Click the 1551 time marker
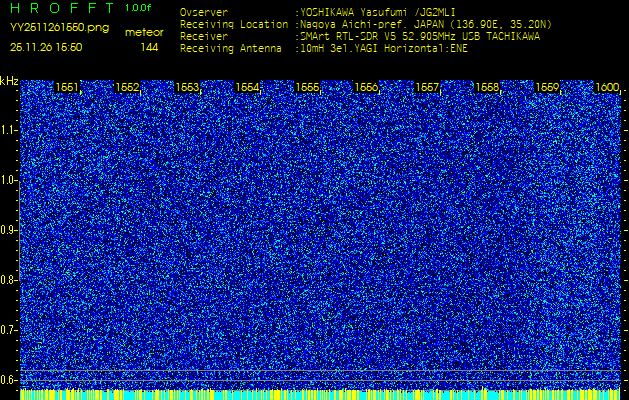Screen dimensions: 629x400 (67, 87)
